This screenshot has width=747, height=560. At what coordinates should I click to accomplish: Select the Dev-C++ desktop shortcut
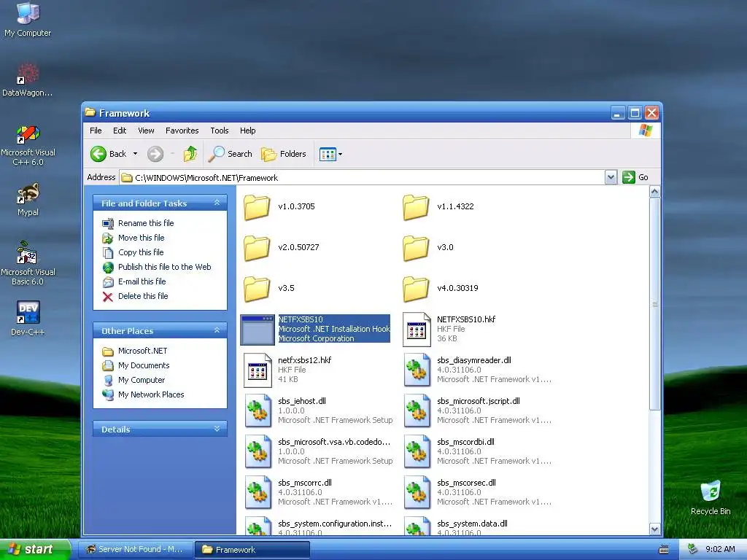pyautogui.click(x=28, y=318)
